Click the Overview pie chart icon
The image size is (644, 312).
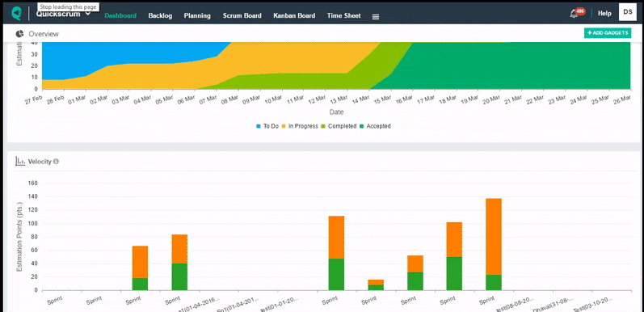(19, 34)
